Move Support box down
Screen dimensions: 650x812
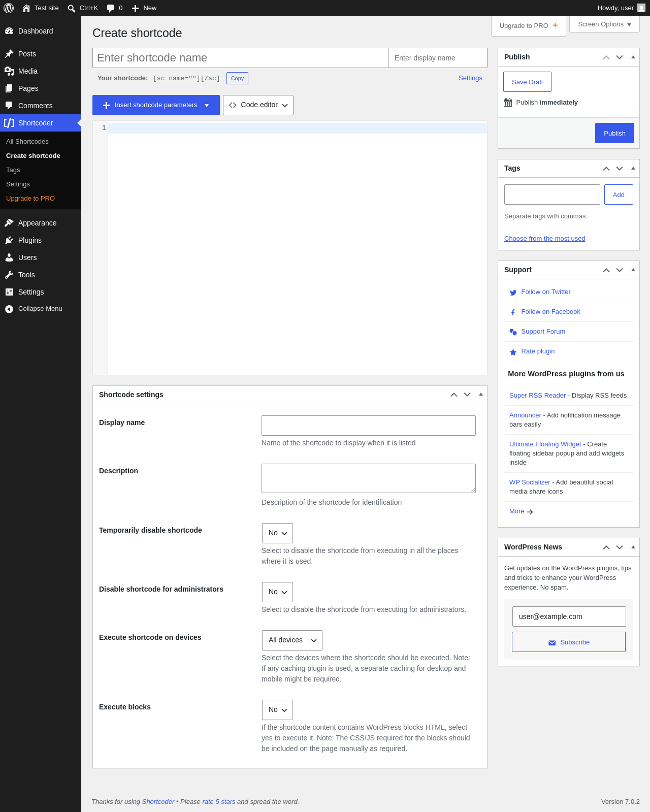620,270
